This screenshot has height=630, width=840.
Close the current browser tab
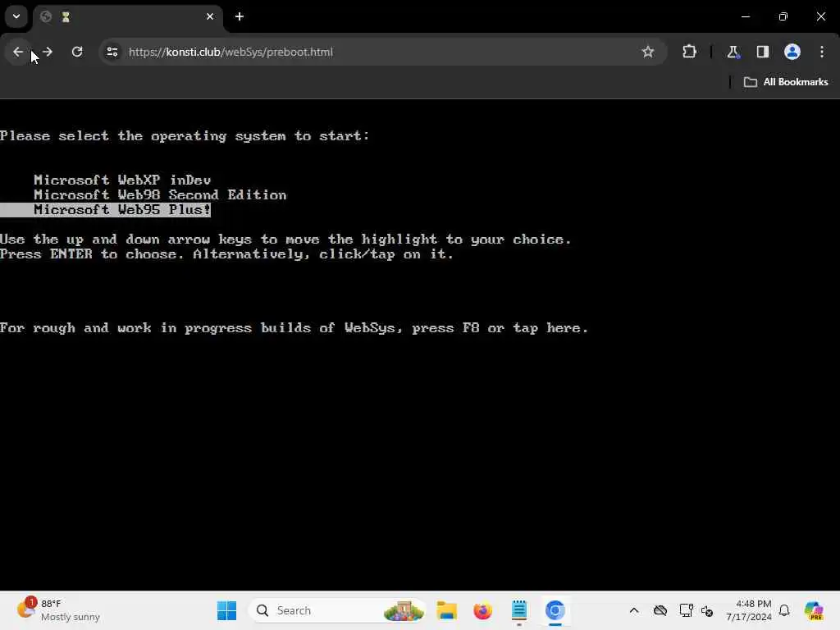coord(210,16)
